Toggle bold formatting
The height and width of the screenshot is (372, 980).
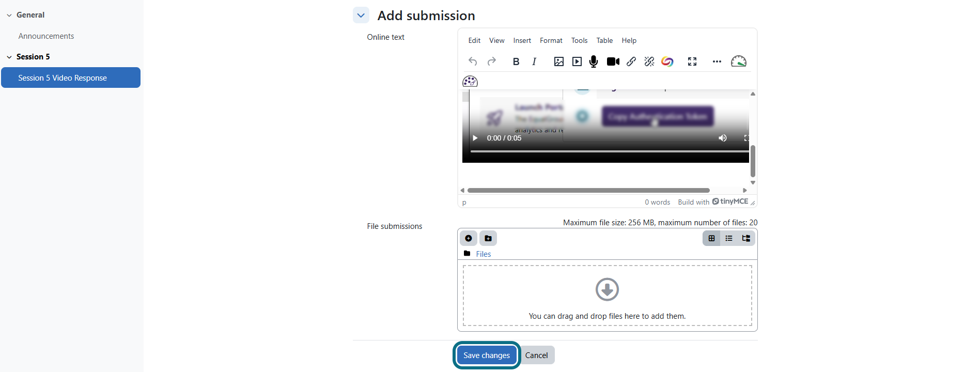516,61
